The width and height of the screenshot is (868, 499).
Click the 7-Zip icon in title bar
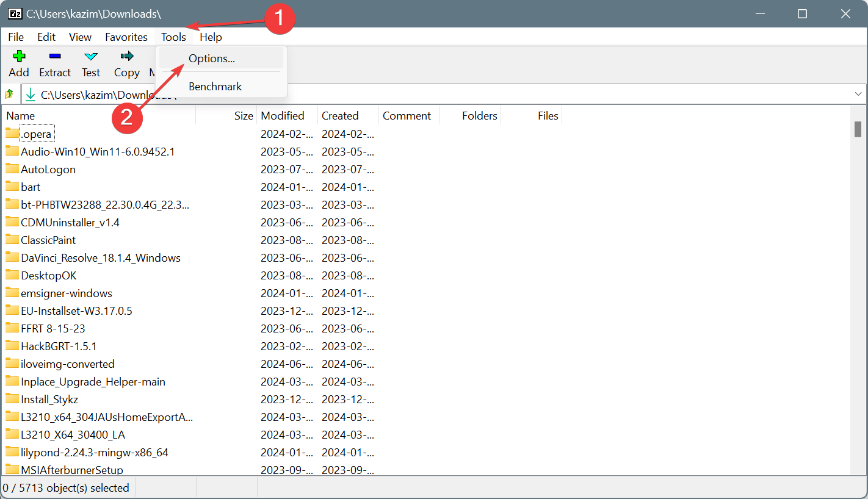(x=15, y=13)
